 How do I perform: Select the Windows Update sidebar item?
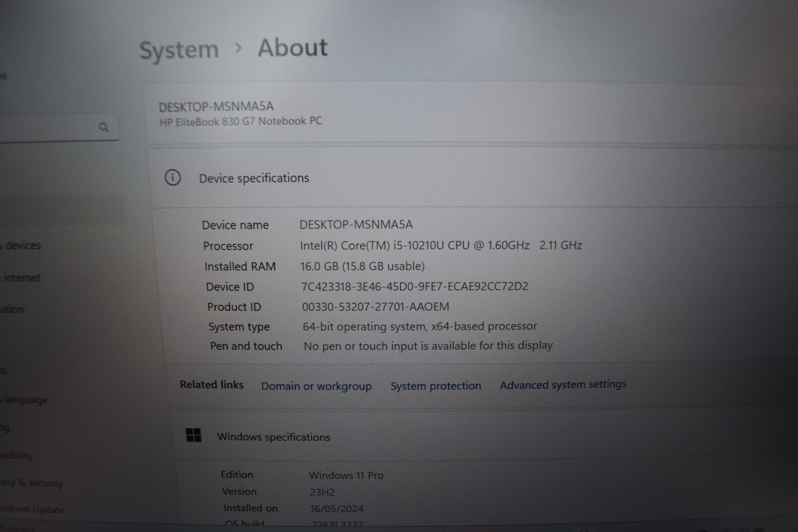click(x=32, y=509)
